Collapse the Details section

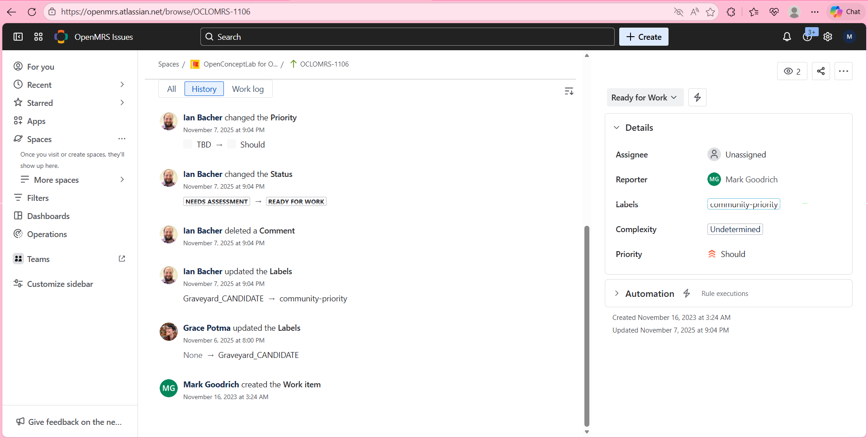pos(617,128)
